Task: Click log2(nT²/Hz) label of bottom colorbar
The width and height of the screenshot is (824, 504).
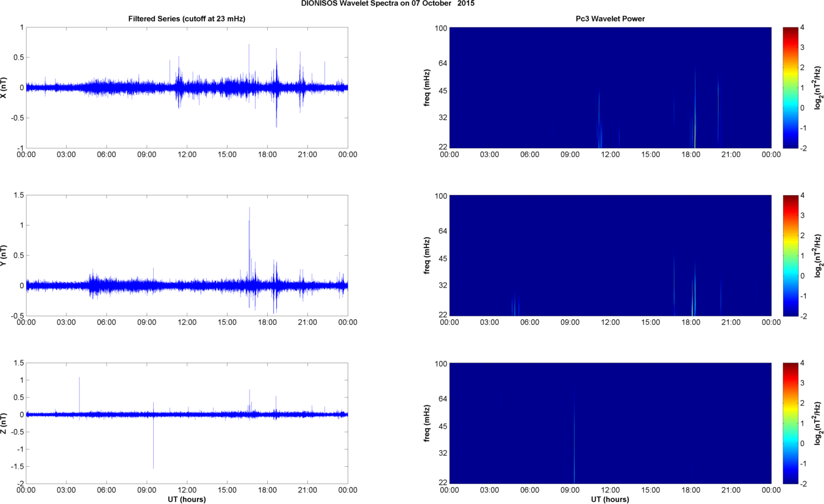Action: (819, 423)
